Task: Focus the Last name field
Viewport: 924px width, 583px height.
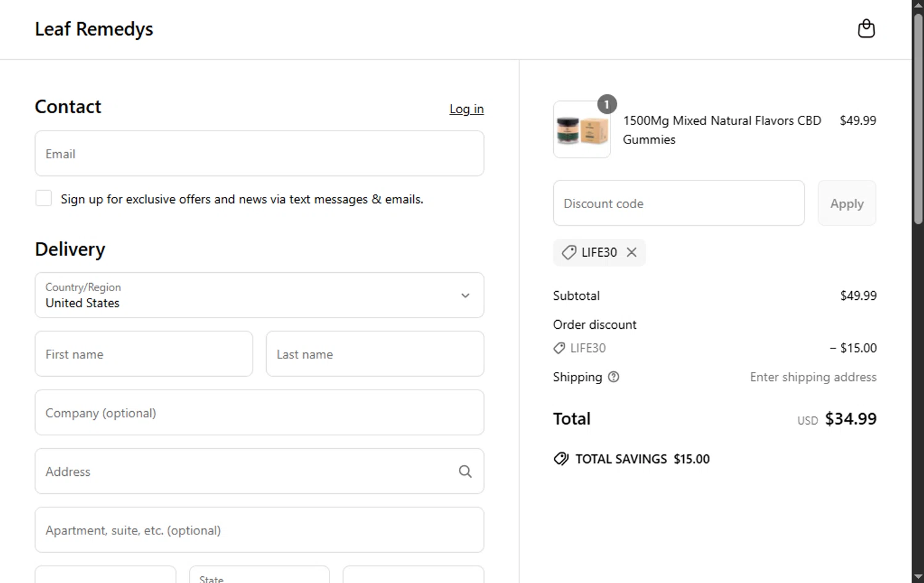Action: coord(375,354)
